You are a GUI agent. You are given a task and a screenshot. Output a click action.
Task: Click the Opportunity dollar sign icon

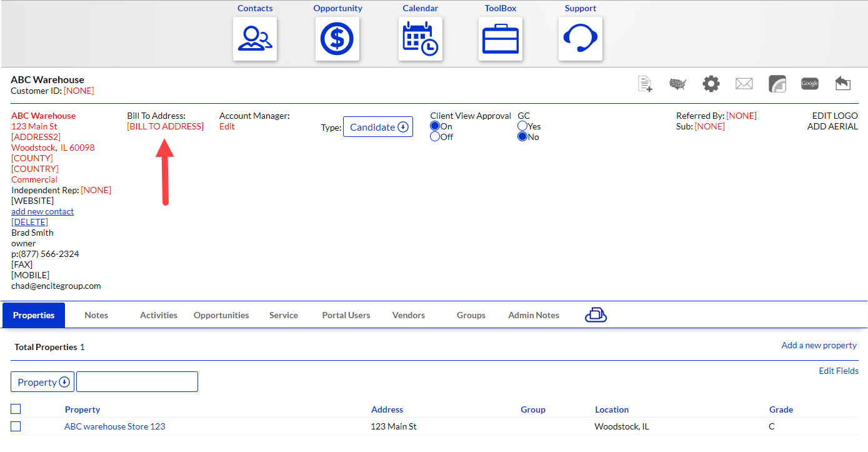point(337,39)
